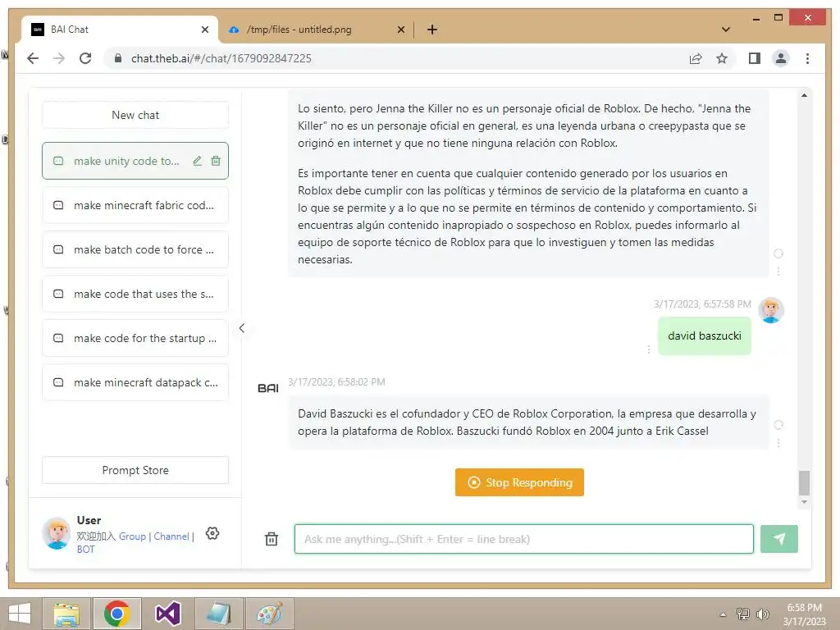Open 'make batch code to force...' conversation
Screen dimensions: 840x630
point(135,249)
